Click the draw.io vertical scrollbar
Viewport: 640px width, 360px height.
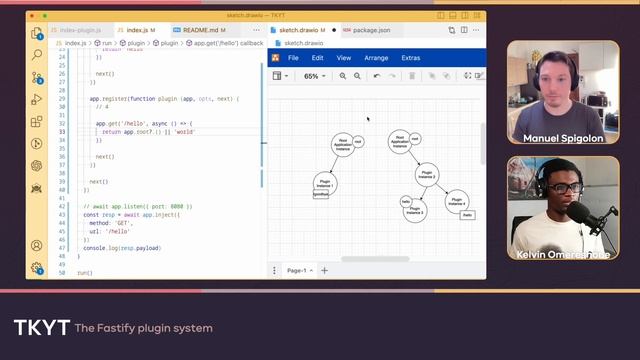482,143
